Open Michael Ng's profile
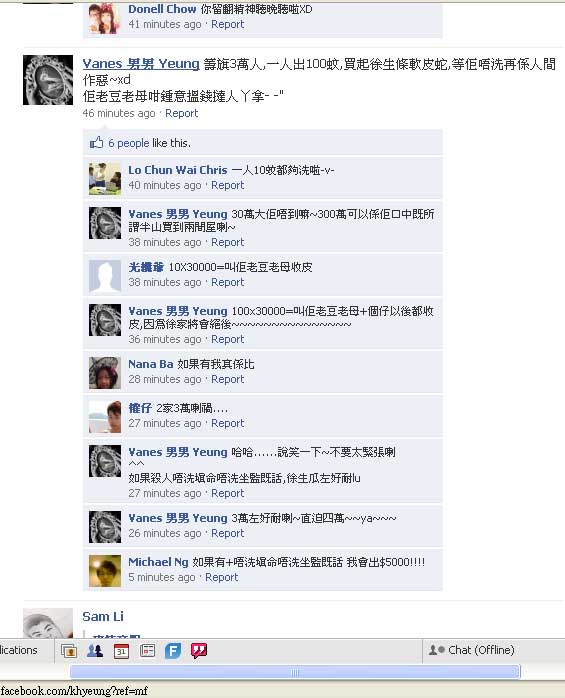The height and width of the screenshot is (698, 565). tap(158, 562)
